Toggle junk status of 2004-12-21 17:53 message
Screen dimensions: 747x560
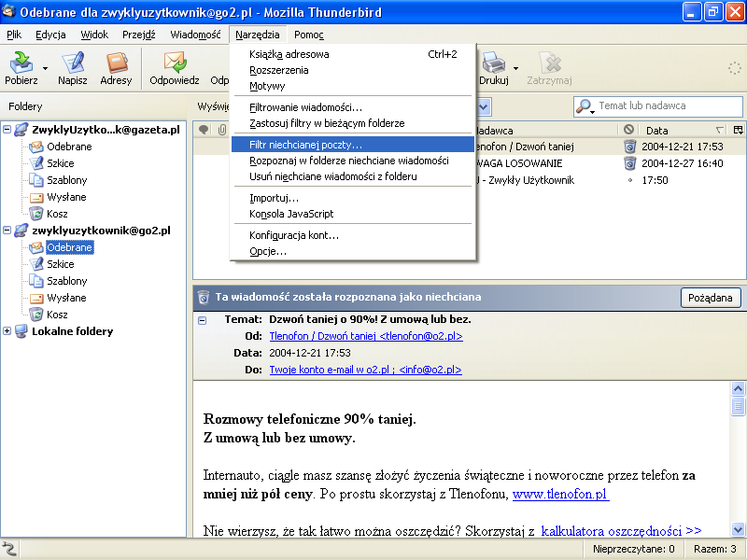[x=629, y=147]
